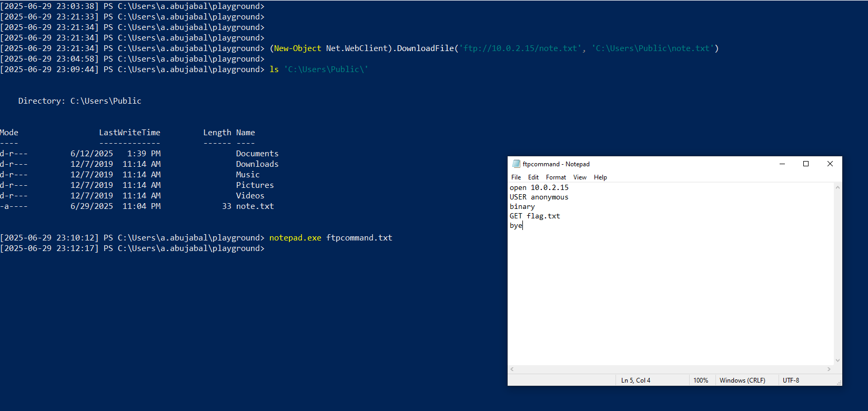The height and width of the screenshot is (411, 868).
Task: Click the 6/29/2025 date of note.txt
Action: [x=92, y=206]
